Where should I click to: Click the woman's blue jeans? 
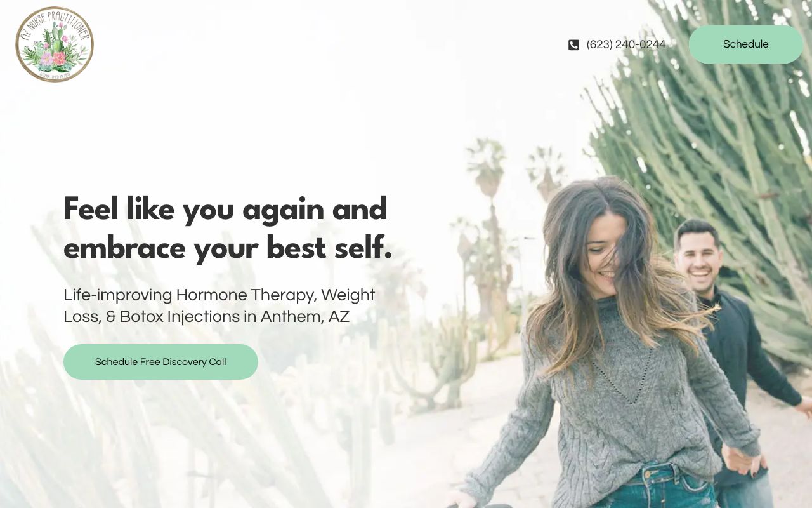[653, 488]
